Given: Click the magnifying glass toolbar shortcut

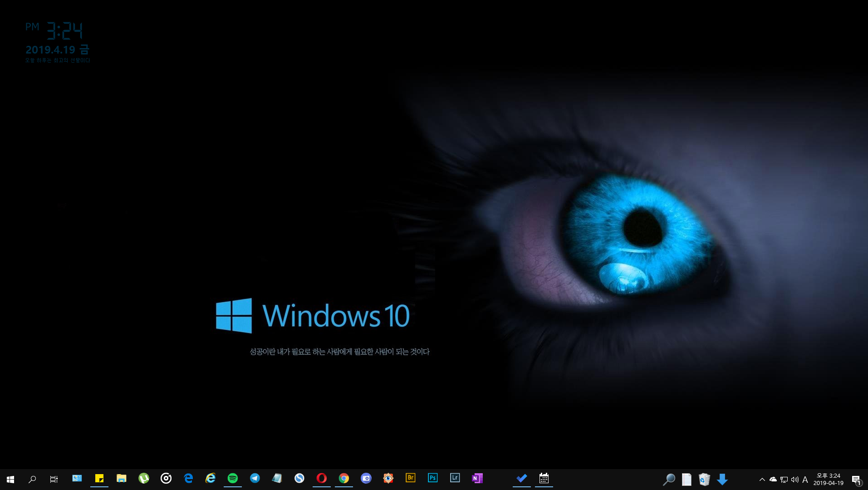Looking at the screenshot, I should (x=669, y=479).
